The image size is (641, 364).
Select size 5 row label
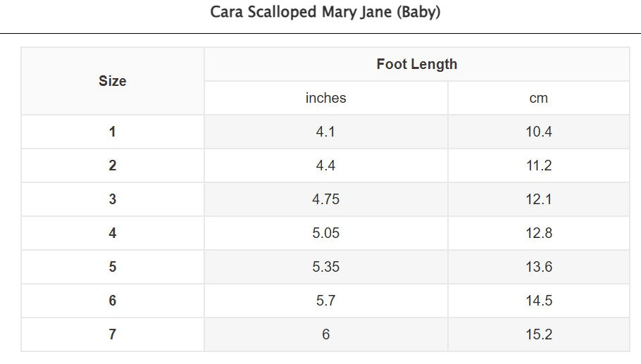pyautogui.click(x=113, y=267)
